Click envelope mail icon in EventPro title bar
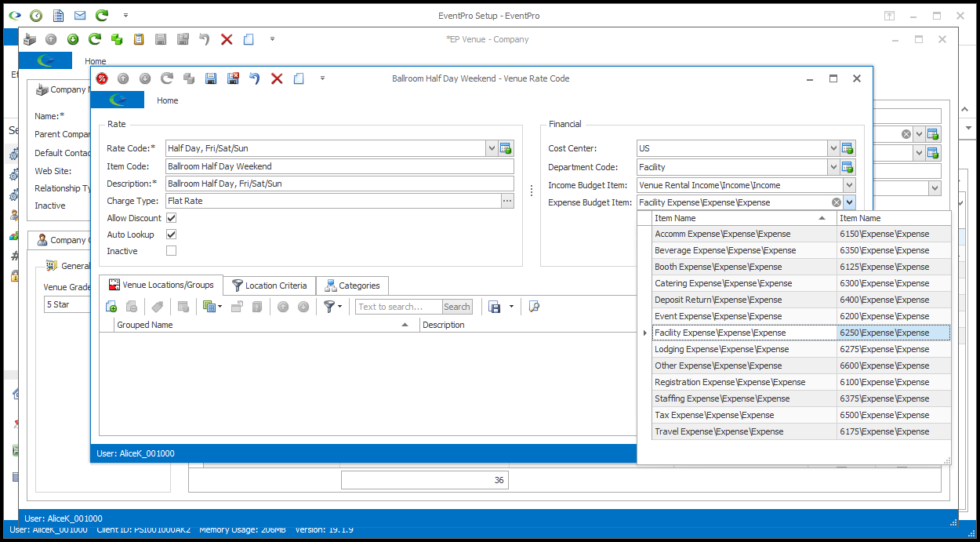 tap(80, 16)
